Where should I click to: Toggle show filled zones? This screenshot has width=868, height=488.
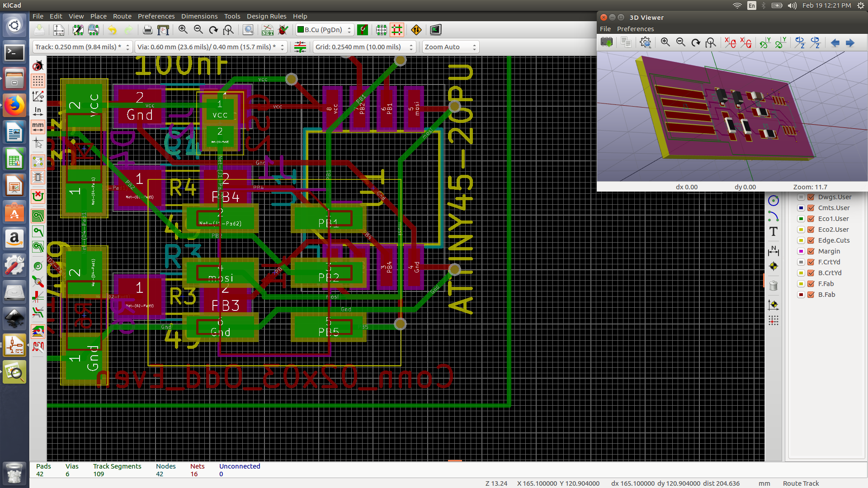tap(38, 216)
